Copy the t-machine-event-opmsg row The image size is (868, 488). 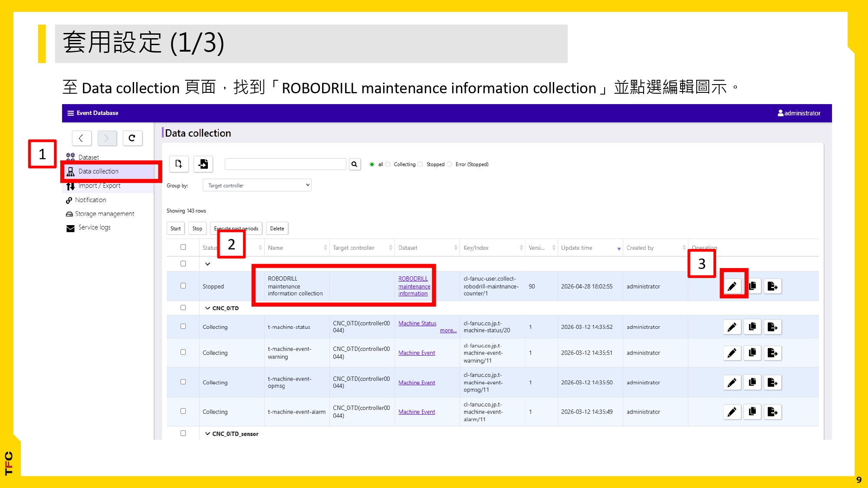(x=753, y=383)
